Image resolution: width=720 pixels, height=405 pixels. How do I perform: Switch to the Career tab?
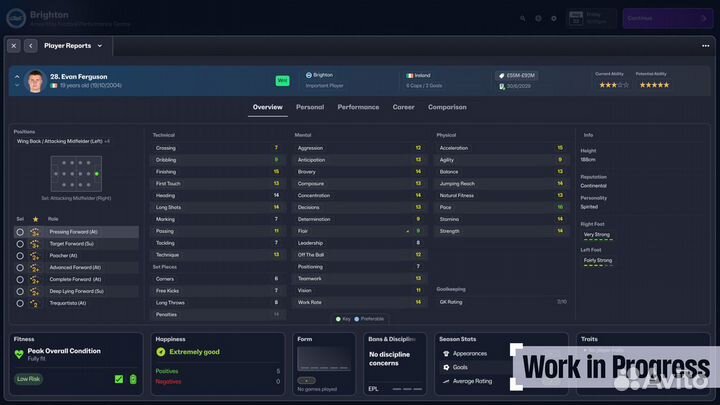(403, 107)
